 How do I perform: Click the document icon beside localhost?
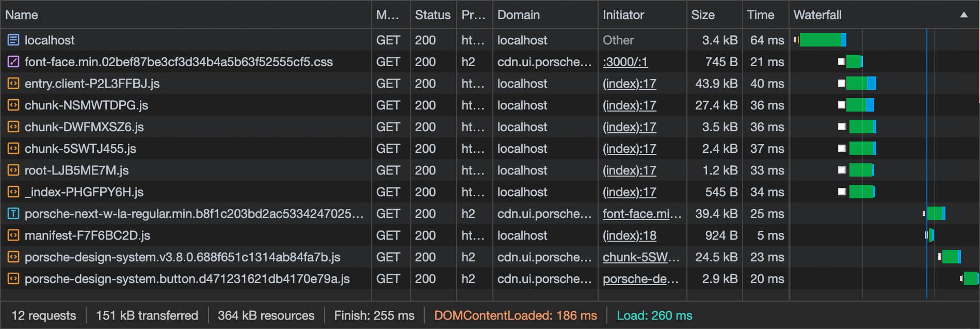(13, 40)
